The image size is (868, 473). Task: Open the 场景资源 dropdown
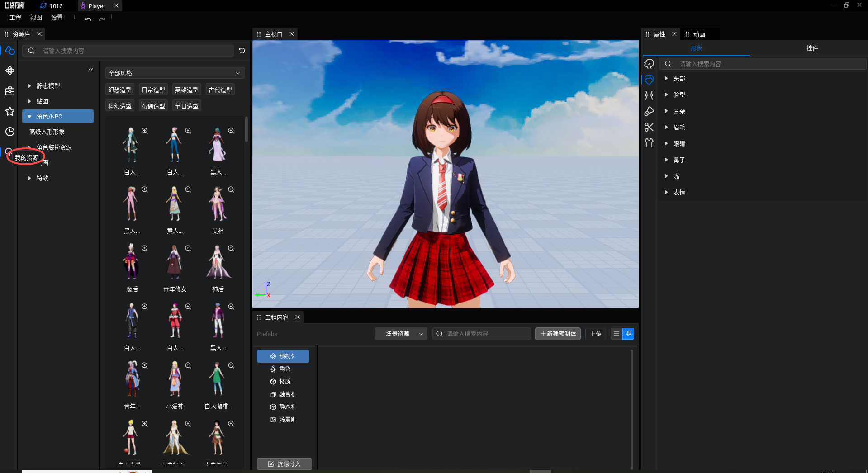pos(401,334)
